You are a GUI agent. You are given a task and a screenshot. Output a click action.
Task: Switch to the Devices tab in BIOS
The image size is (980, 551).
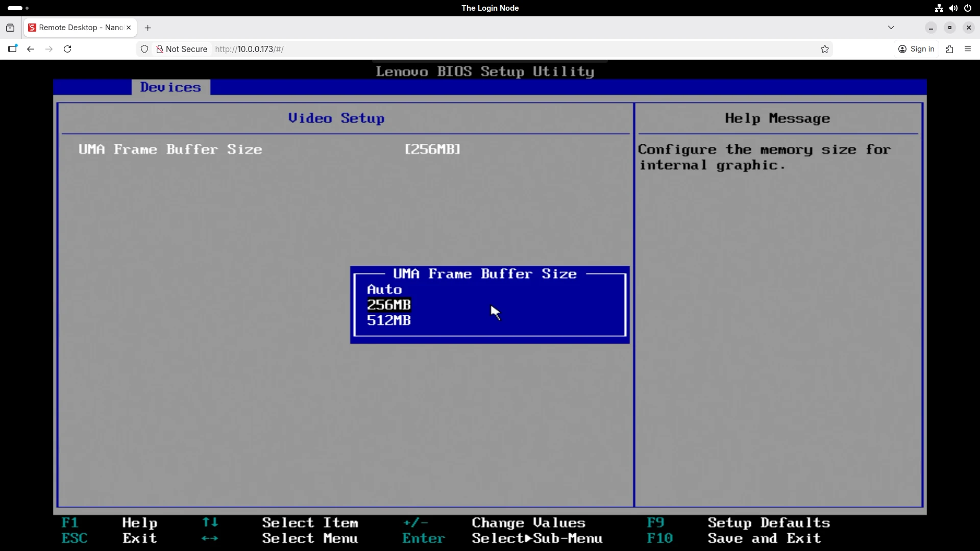(x=170, y=87)
